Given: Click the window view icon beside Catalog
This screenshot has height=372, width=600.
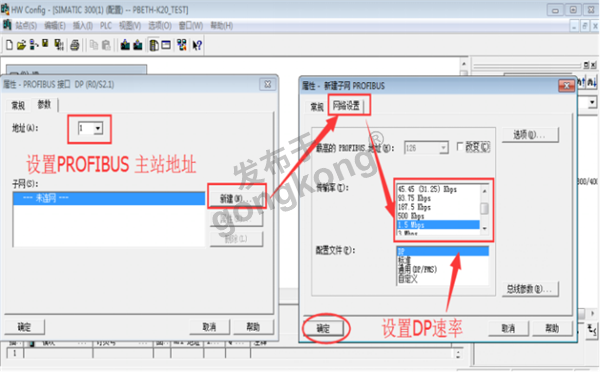Looking at the screenshot, I should coord(166,45).
